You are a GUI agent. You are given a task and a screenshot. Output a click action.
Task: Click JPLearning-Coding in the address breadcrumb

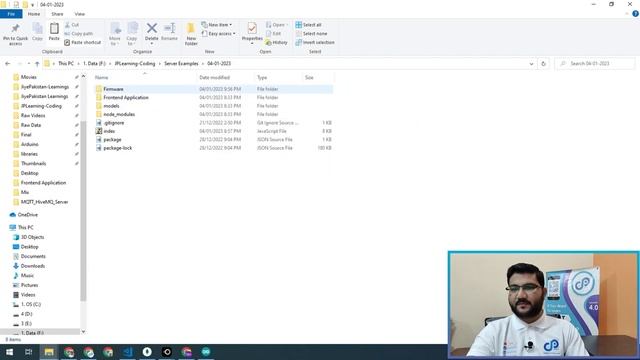pos(135,64)
